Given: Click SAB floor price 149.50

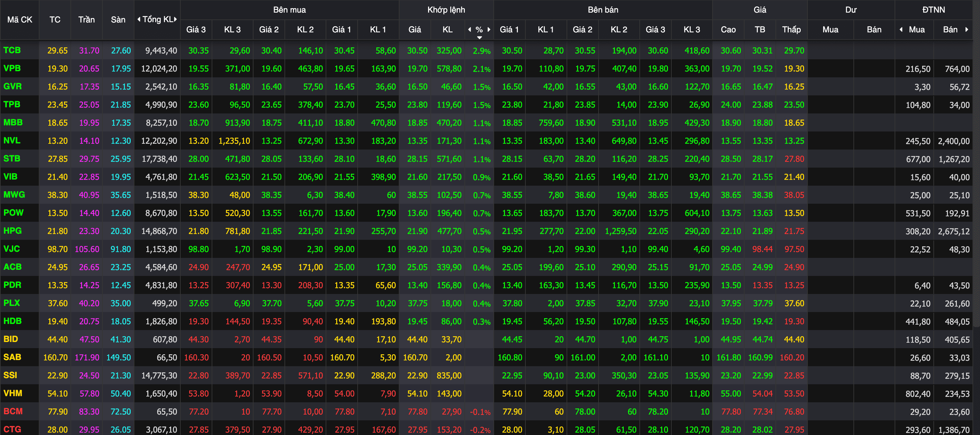Looking at the screenshot, I should pyautogui.click(x=118, y=358).
